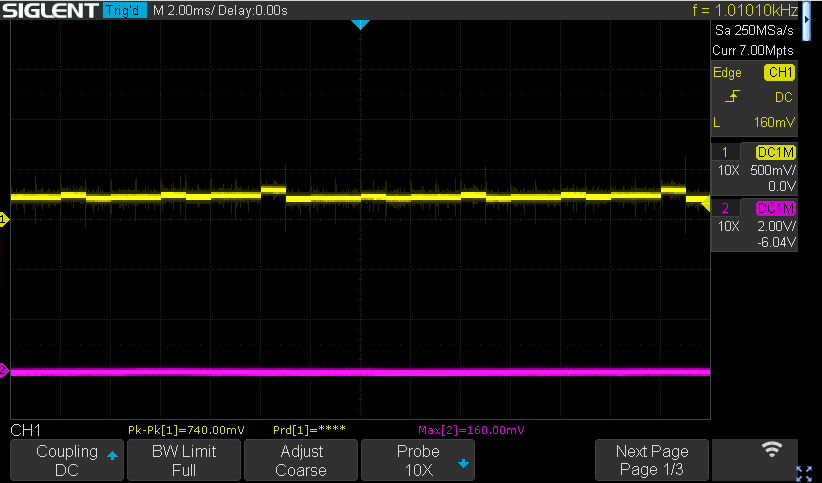822x483 pixels.
Task: Click the channel 1 yellow ground marker
Action: tap(4, 219)
